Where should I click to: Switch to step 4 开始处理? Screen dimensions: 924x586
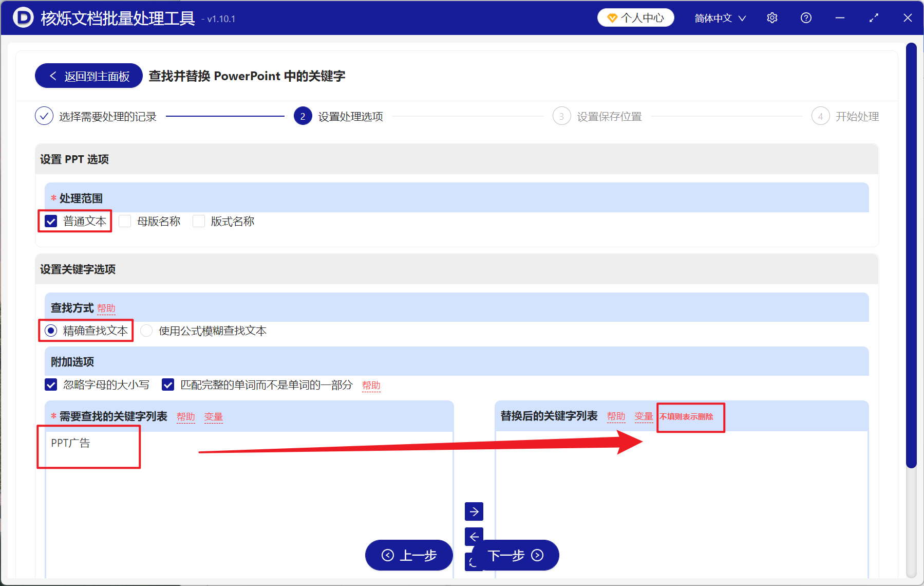[820, 116]
